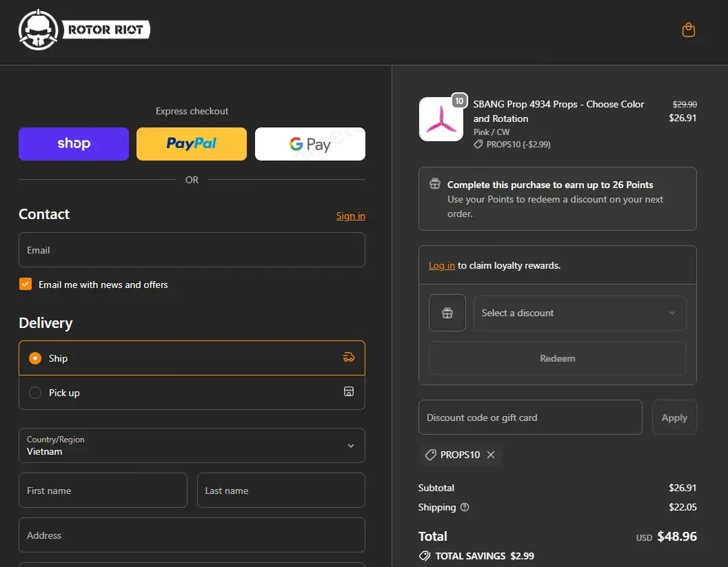Pay with Shop Pay express button
728x567 pixels.
[74, 144]
